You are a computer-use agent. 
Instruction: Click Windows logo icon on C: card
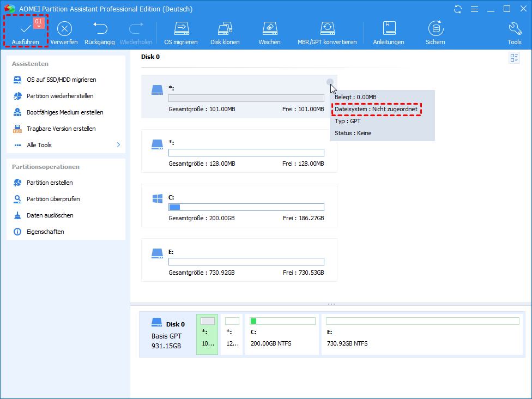(x=158, y=198)
